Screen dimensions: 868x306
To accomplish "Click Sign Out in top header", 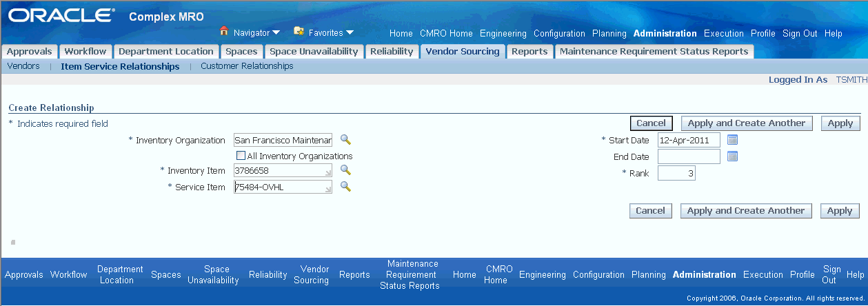I will click(x=800, y=33).
